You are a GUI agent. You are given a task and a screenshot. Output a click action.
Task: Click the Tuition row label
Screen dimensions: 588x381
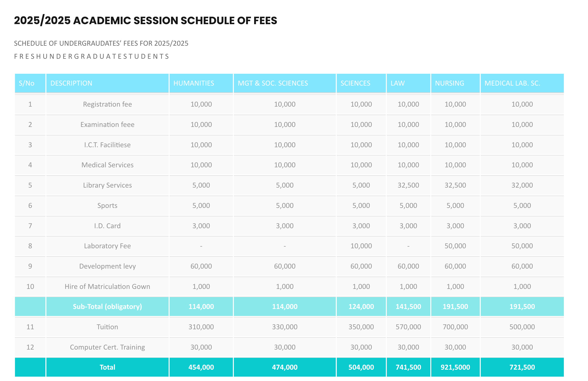(107, 327)
